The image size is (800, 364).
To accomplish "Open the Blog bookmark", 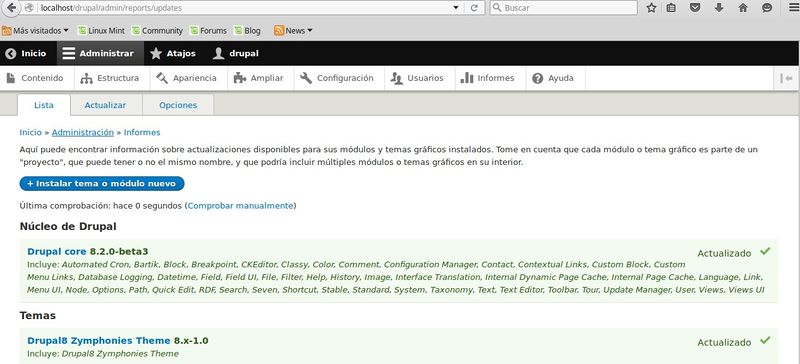I will coord(247,31).
